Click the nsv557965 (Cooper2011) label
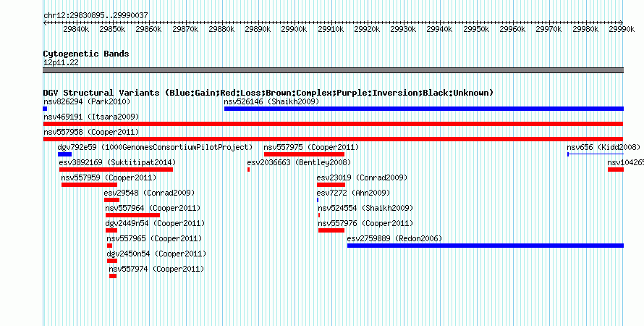The width and height of the screenshot is (644, 326). (154, 238)
